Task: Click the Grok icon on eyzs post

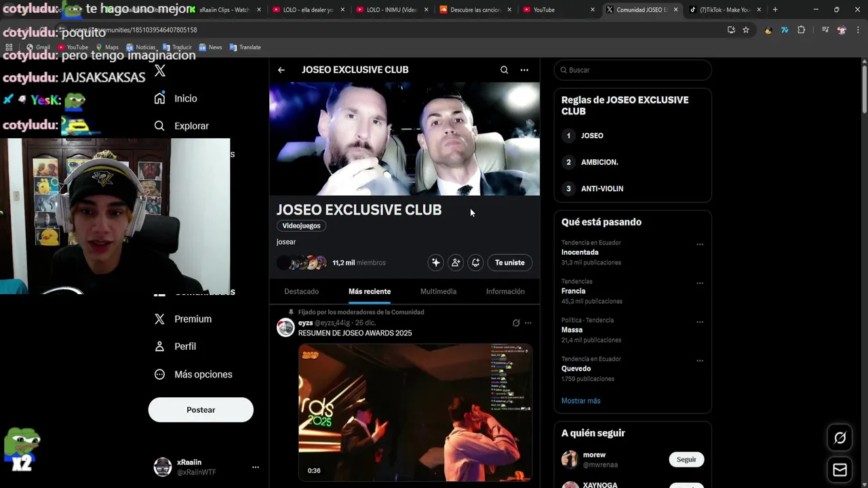Action: pyautogui.click(x=516, y=323)
